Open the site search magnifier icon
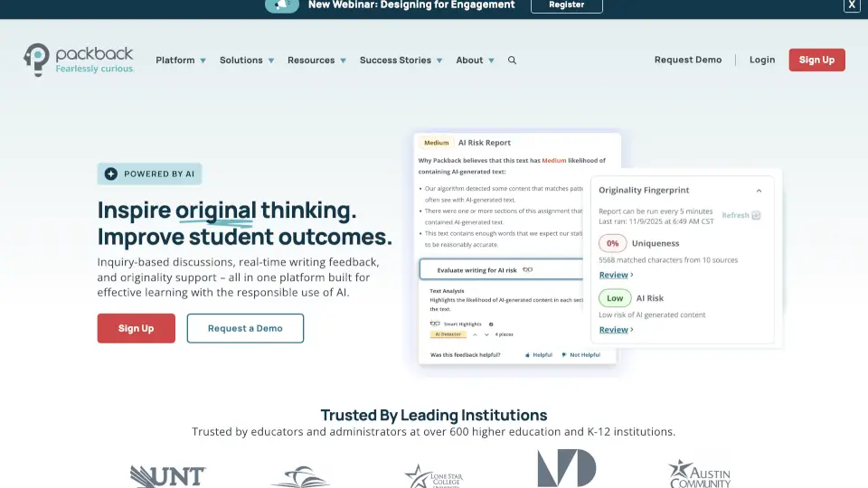Viewport: 868px width, 488px height. pyautogui.click(x=513, y=61)
